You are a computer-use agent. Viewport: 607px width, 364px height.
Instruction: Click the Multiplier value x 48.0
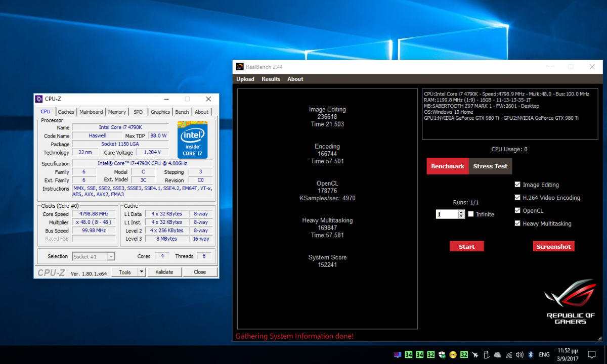pos(94,222)
